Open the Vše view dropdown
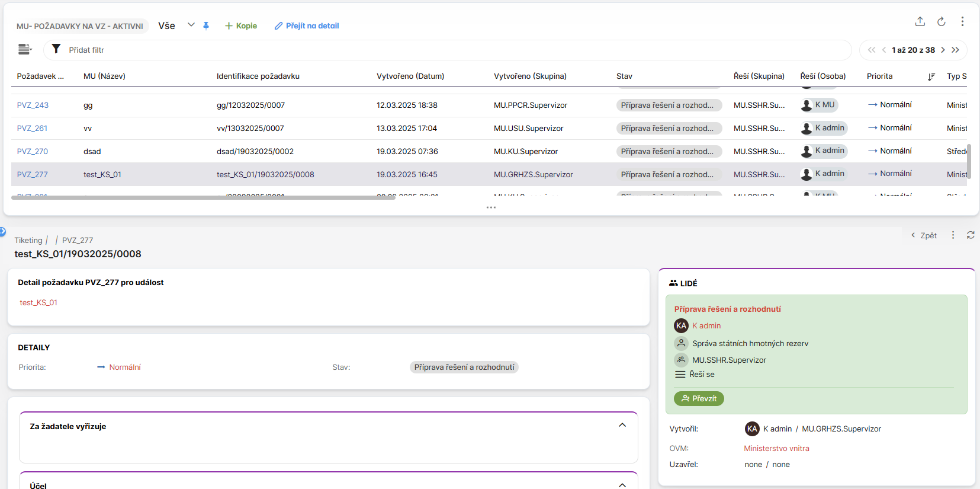 pos(191,25)
